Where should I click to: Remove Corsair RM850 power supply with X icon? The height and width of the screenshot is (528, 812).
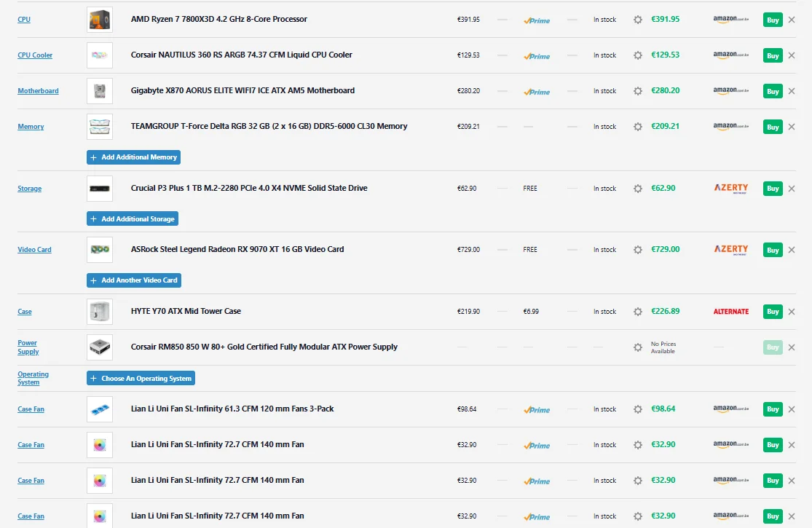[x=792, y=347]
